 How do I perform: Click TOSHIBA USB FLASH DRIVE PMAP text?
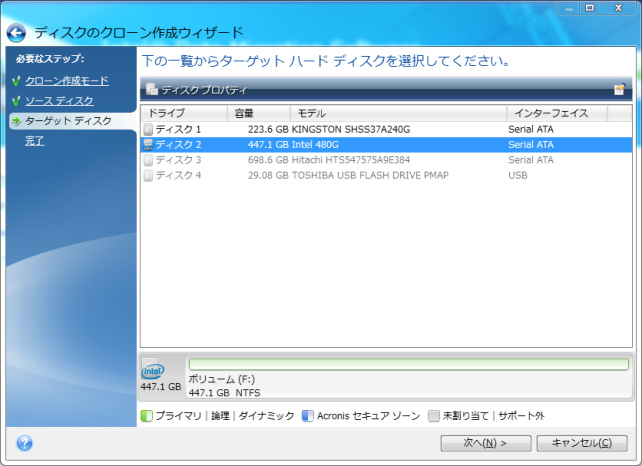point(370,175)
